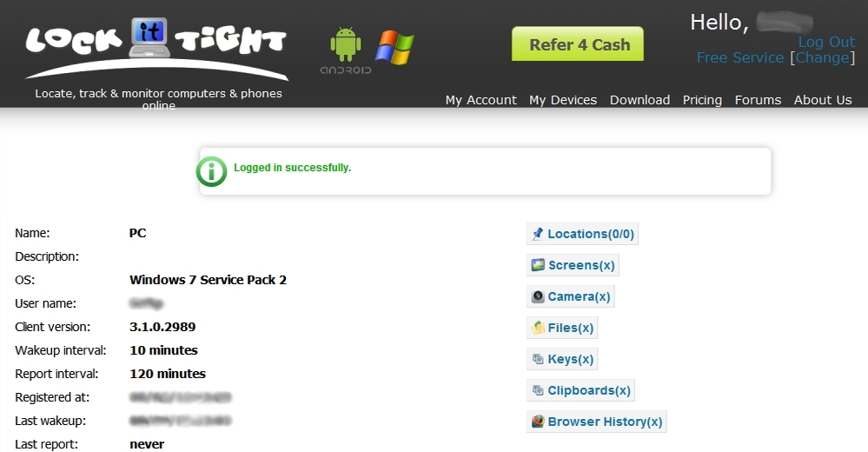Click the icon beside Clipboards
The height and width of the screenshot is (452, 868).
[x=538, y=390]
